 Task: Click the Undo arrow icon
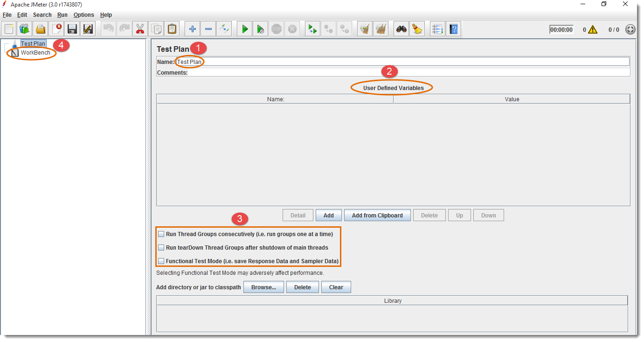[x=109, y=29]
